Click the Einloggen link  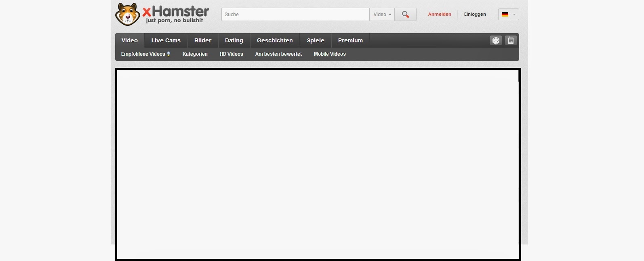click(x=475, y=14)
